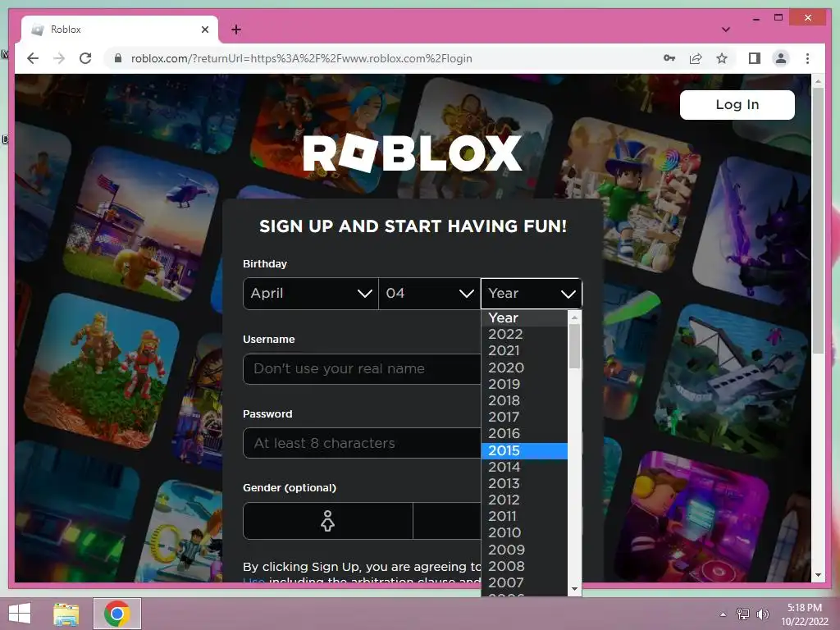Select 2012 in the year list
Image resolution: width=840 pixels, height=630 pixels.
[x=524, y=500]
